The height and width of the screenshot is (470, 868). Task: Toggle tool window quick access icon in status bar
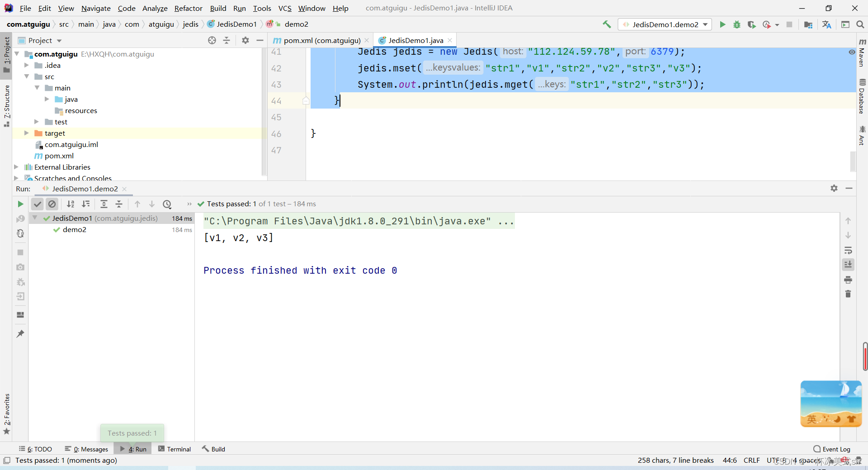point(7,461)
